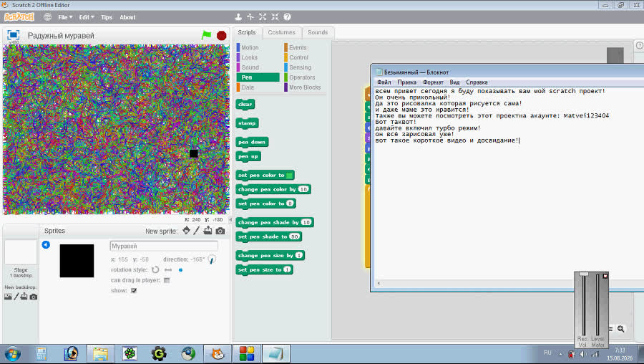Switch to the Sounds tab
The image size is (644, 364).
(318, 32)
